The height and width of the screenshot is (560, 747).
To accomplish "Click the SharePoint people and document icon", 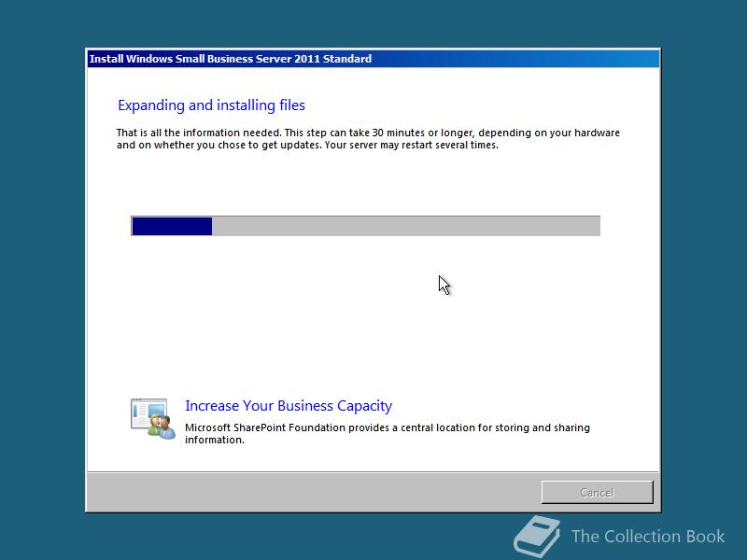I will pyautogui.click(x=153, y=419).
